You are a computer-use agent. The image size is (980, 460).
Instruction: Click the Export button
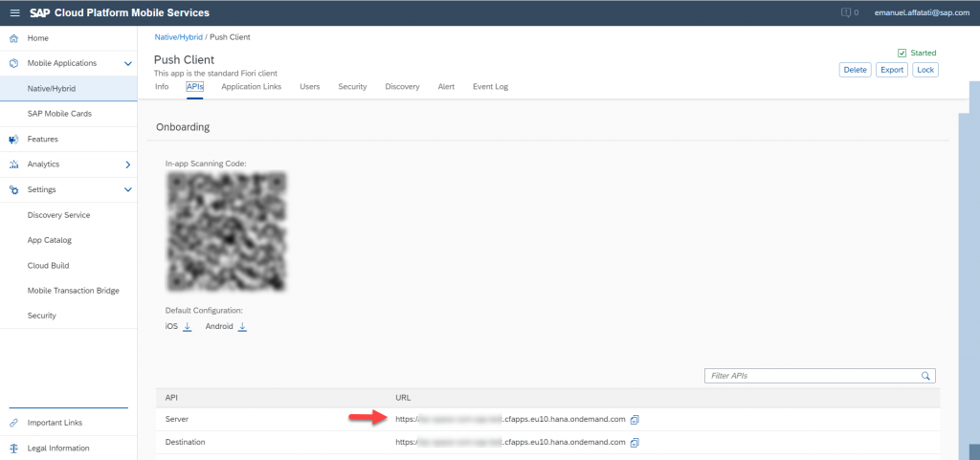[892, 70]
